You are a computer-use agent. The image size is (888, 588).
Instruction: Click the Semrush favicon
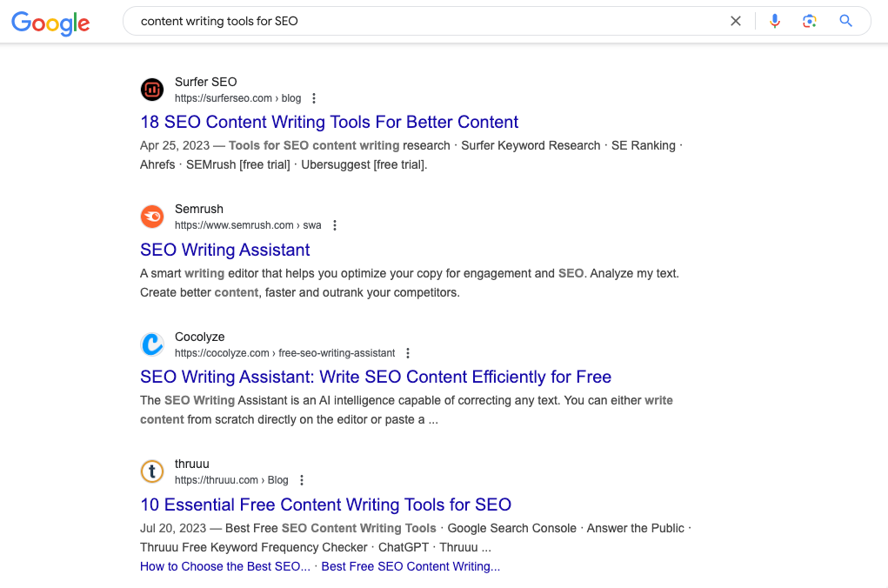click(152, 217)
